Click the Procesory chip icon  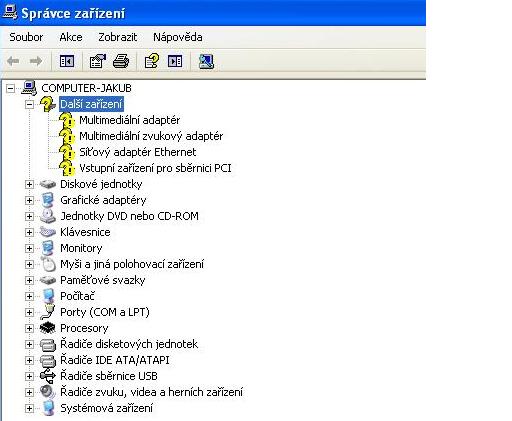(47, 328)
